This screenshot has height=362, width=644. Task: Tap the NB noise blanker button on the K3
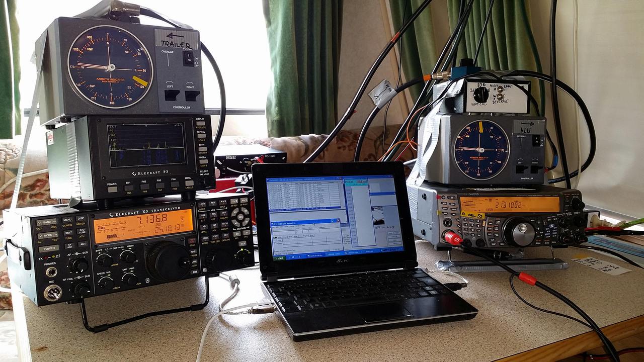pos(204,227)
